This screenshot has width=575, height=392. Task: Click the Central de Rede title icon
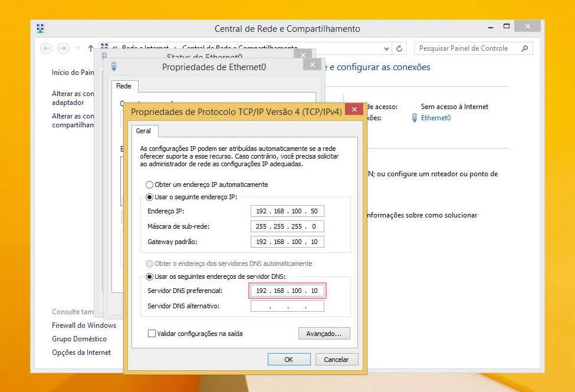[x=40, y=28]
